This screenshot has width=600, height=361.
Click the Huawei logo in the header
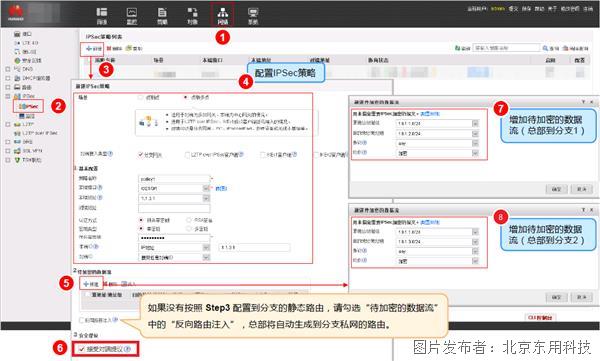coord(16,13)
